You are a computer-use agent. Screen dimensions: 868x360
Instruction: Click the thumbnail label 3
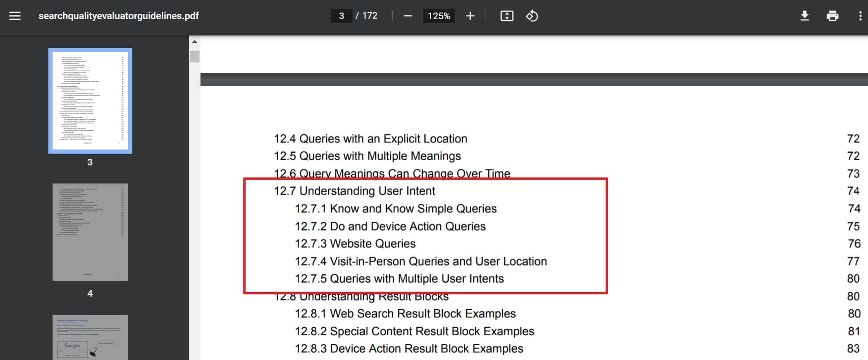pos(90,162)
